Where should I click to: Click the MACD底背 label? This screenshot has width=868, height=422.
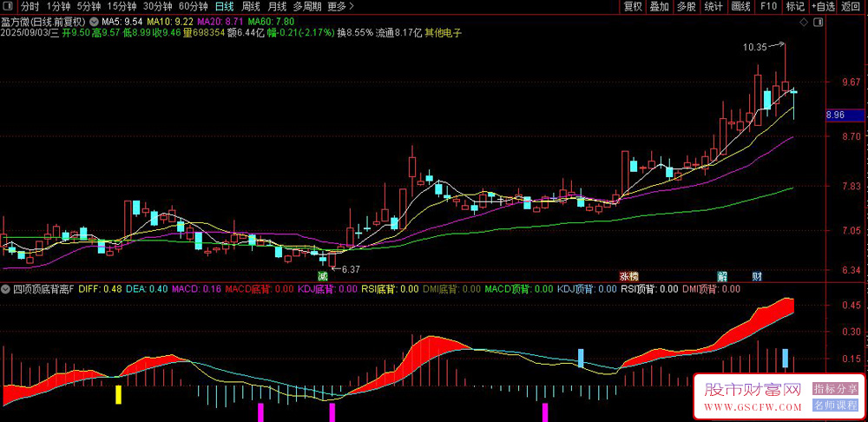(260, 288)
